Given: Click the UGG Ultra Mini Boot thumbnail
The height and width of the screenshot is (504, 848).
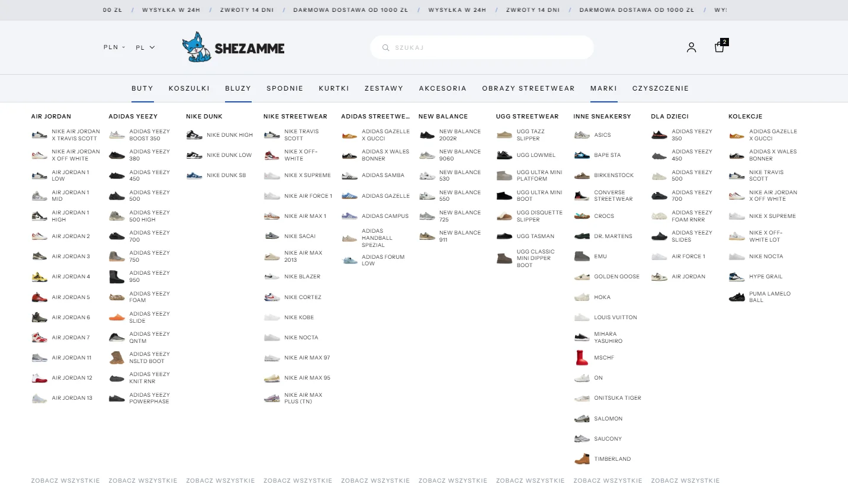Looking at the screenshot, I should (x=505, y=195).
